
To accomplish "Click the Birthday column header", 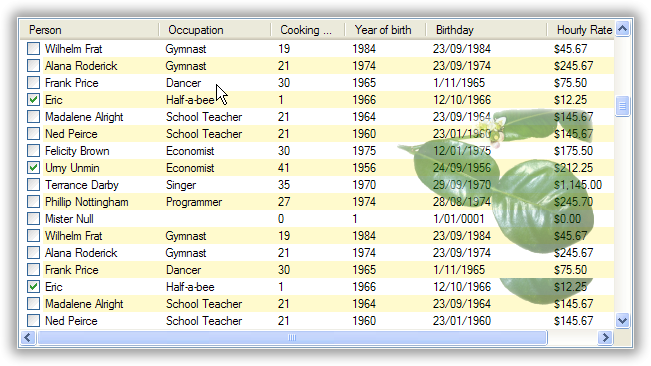I will click(x=486, y=30).
